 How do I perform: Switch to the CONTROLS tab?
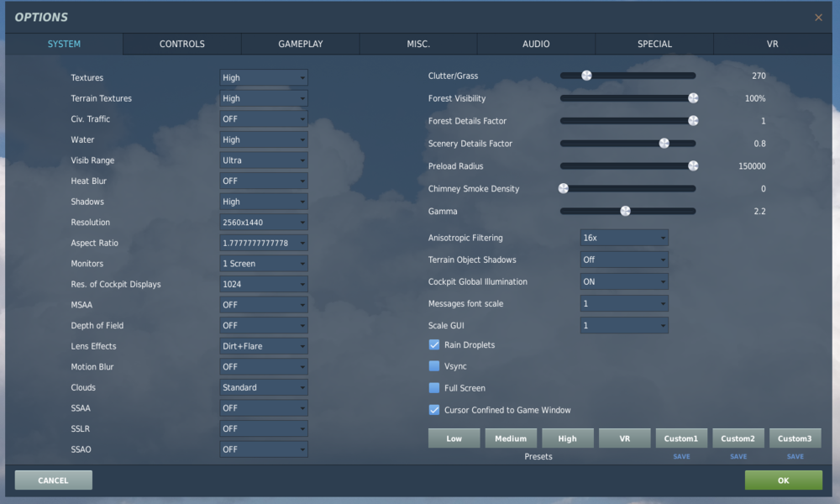point(181,44)
